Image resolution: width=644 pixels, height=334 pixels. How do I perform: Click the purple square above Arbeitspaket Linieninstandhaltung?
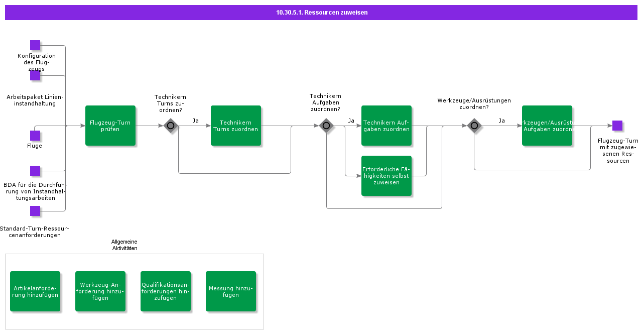pyautogui.click(x=35, y=75)
